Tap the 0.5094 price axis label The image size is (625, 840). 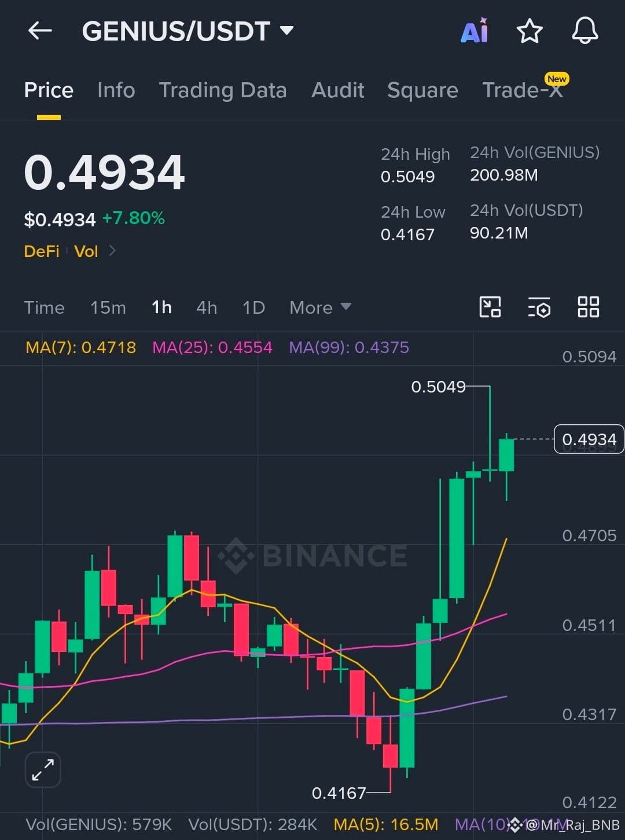pos(589,356)
